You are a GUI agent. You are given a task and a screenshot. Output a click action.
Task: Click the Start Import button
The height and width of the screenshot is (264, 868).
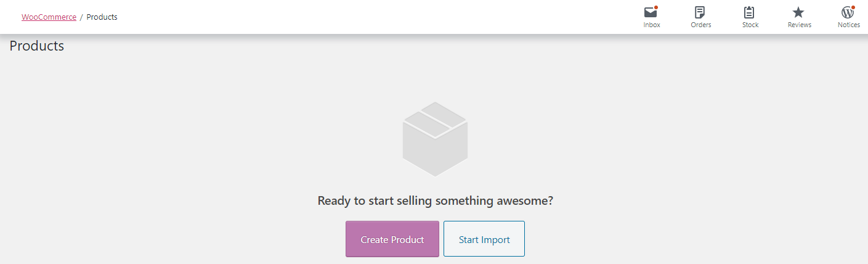coord(484,239)
